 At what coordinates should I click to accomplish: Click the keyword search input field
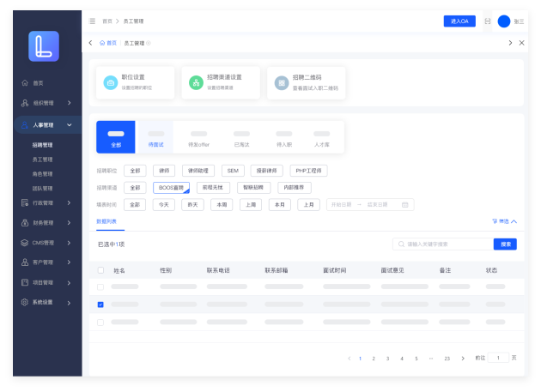pos(442,244)
